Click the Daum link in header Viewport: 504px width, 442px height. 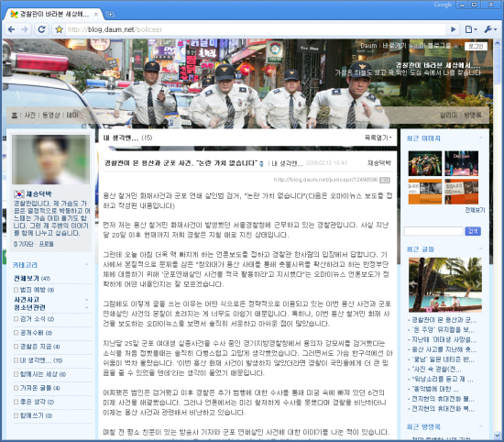tap(368, 46)
